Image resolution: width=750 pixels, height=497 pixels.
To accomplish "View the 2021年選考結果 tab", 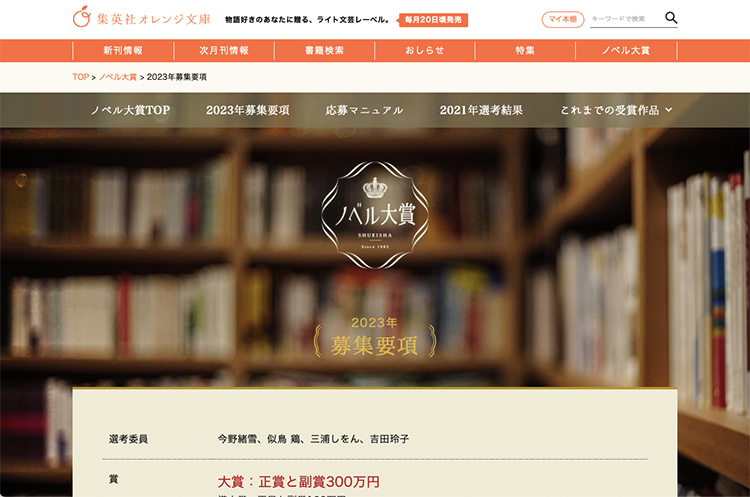I will coord(481,110).
